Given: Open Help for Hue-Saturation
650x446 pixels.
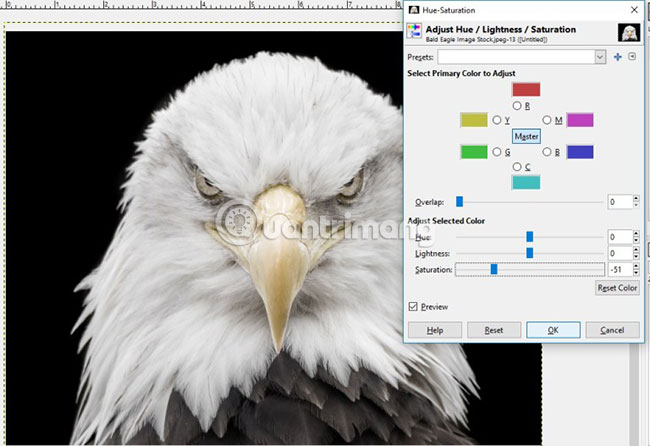Looking at the screenshot, I should [x=435, y=330].
